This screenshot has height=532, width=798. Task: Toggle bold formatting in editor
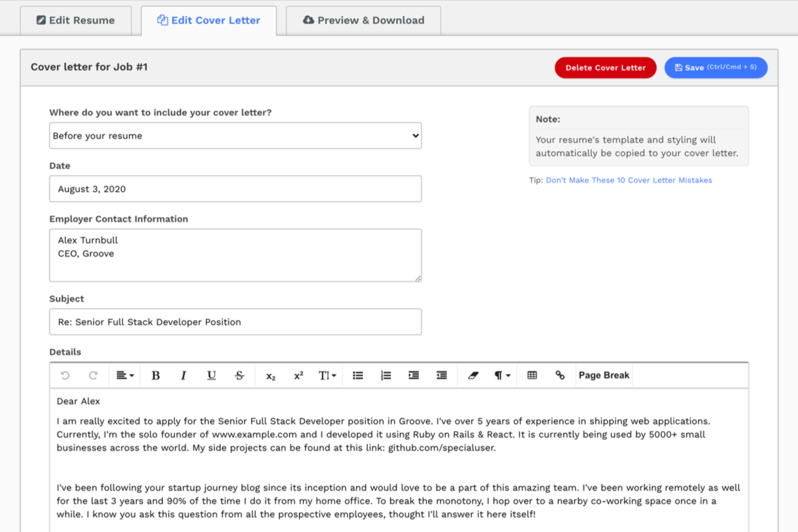[156, 376]
